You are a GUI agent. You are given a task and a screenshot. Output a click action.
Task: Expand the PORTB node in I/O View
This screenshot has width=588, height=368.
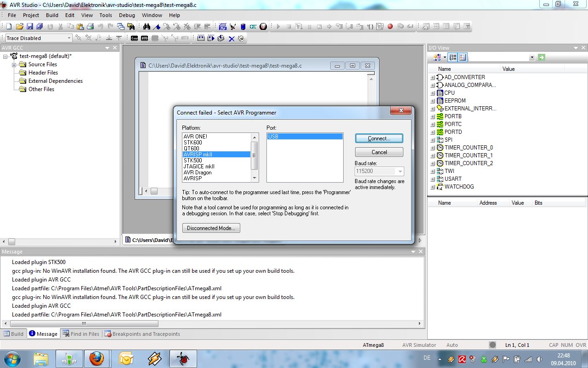pyautogui.click(x=432, y=116)
